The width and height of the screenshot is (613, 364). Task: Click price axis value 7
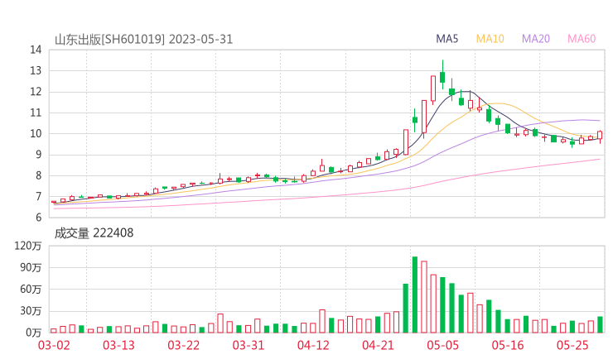[38, 197]
